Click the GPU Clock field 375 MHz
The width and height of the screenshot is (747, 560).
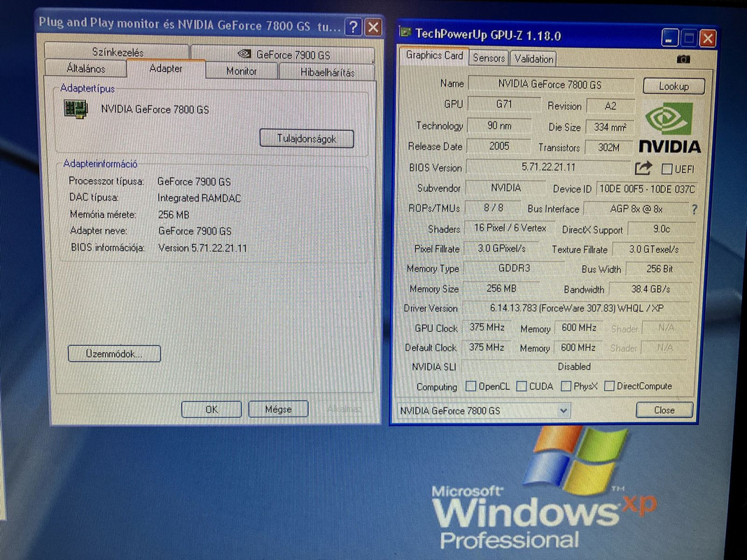[487, 327]
